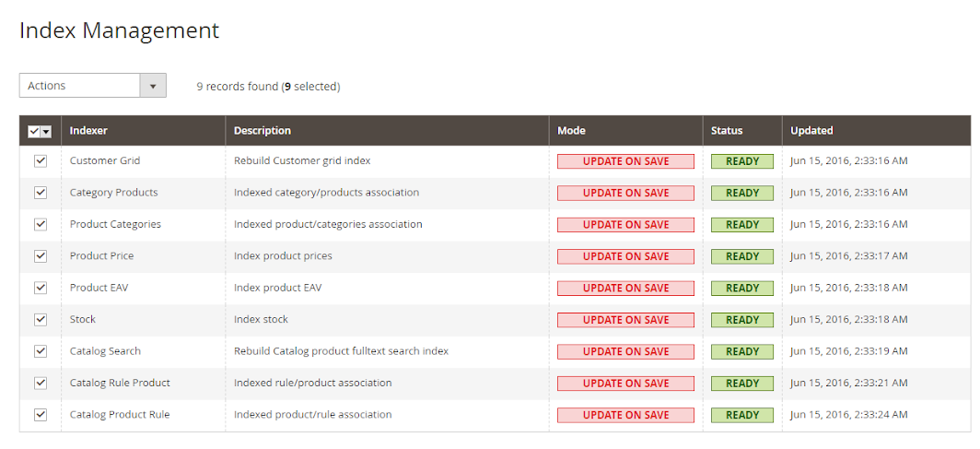The width and height of the screenshot is (980, 449).
Task: Deselect the Catalog Rule Product checkbox
Action: 41,383
